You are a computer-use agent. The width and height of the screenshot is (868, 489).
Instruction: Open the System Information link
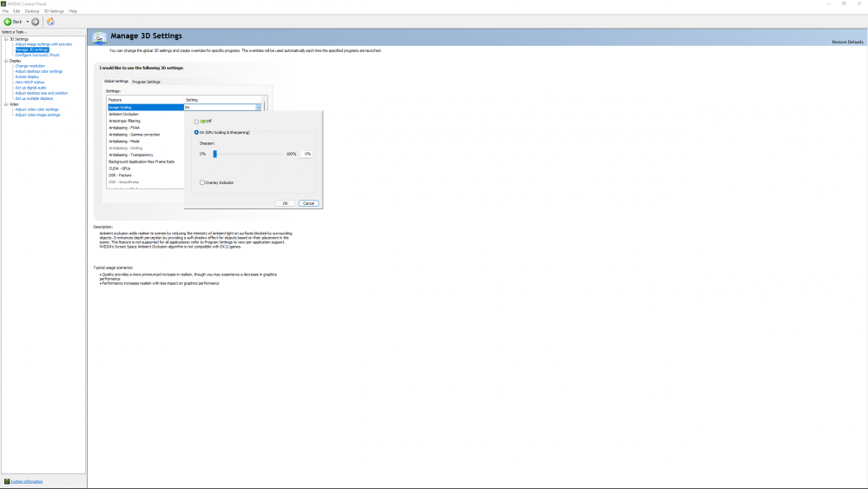27,481
